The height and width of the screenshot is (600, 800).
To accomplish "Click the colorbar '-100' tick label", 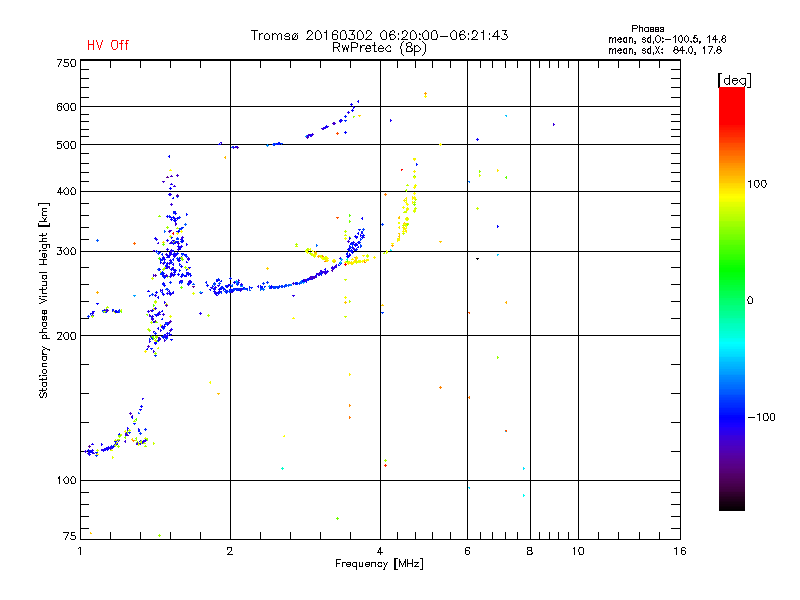I will click(762, 417).
